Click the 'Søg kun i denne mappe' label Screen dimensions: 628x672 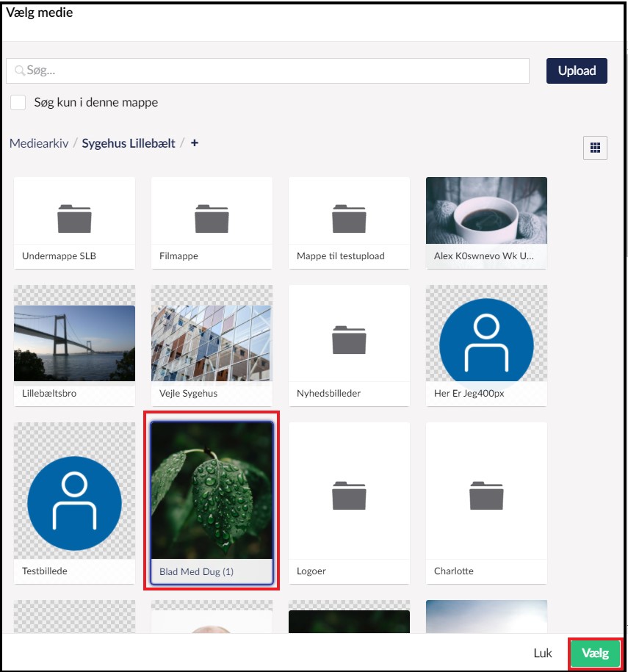click(96, 102)
